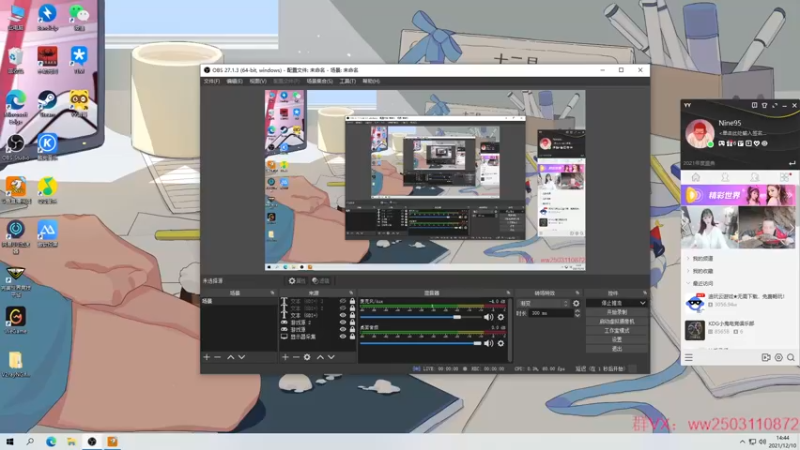Screen dimensions: 800x450
Task: Open source properties gear in Sources toolbar
Action: click(x=307, y=357)
